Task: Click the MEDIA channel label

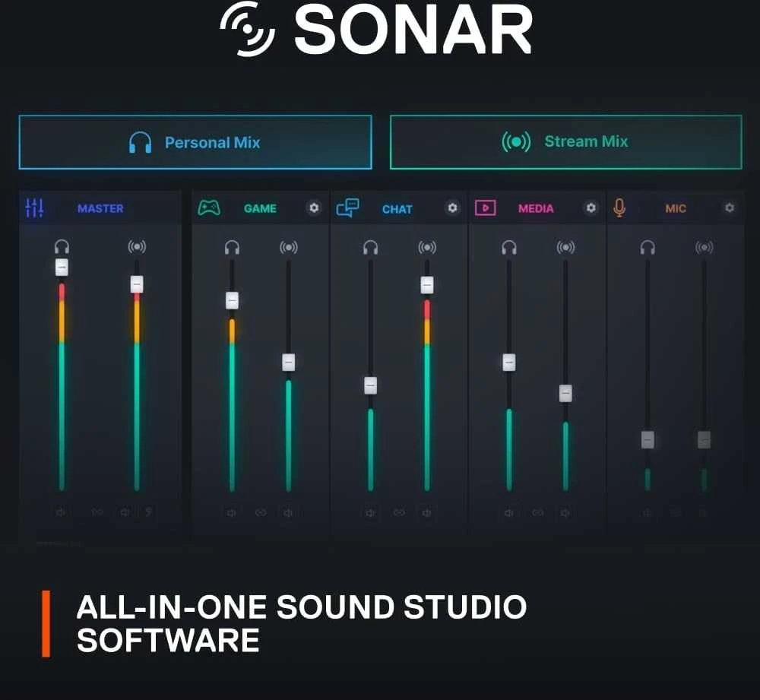Action: (x=536, y=208)
